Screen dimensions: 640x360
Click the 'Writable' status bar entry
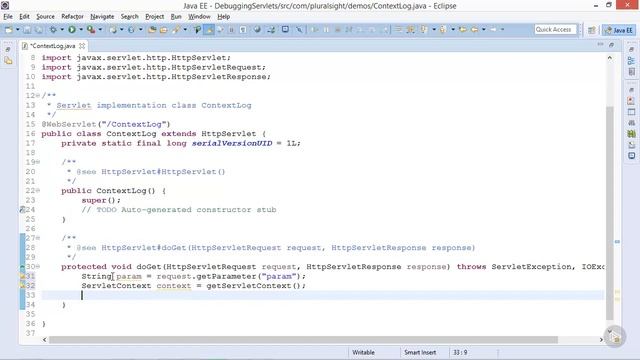pos(363,352)
